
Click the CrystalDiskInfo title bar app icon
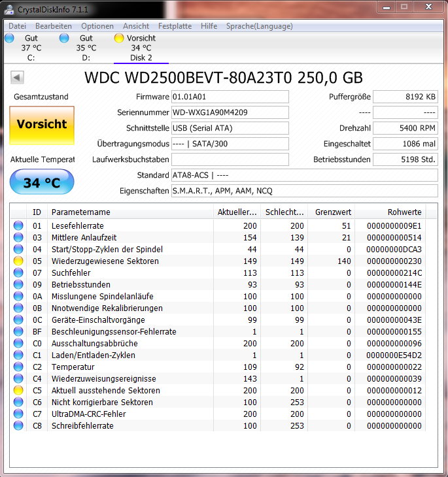(9, 9)
